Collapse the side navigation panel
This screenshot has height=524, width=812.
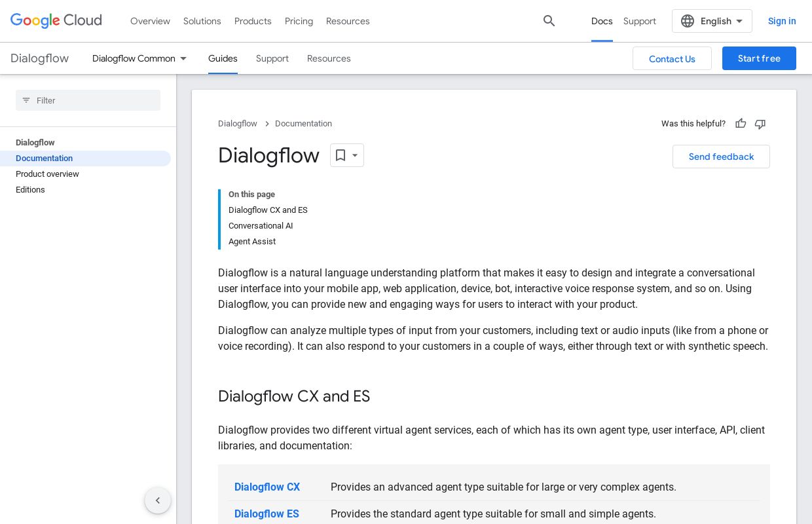click(158, 500)
